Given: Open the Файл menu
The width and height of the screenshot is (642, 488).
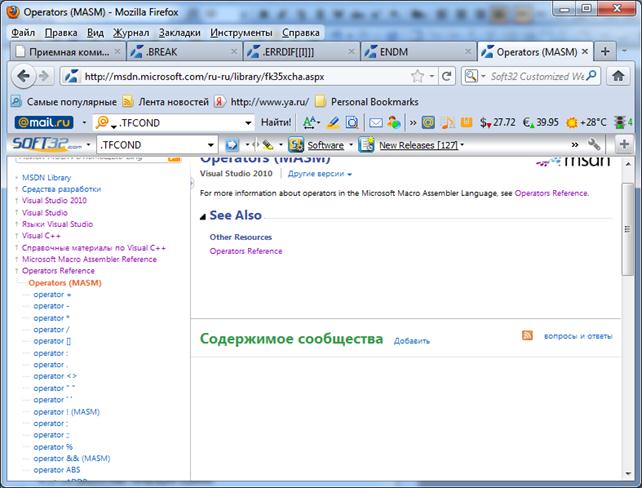Looking at the screenshot, I should coord(23,32).
